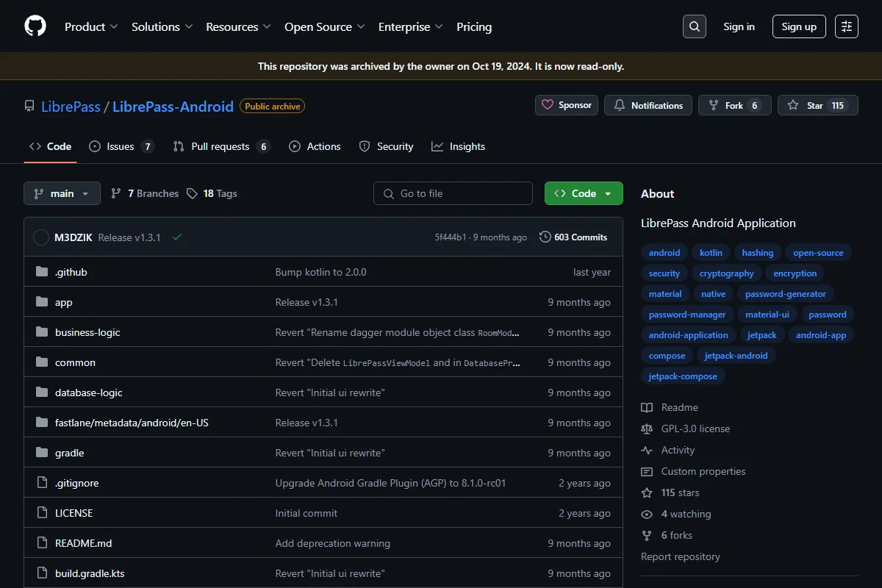Open the Solutions dropdown menu

pos(162,26)
